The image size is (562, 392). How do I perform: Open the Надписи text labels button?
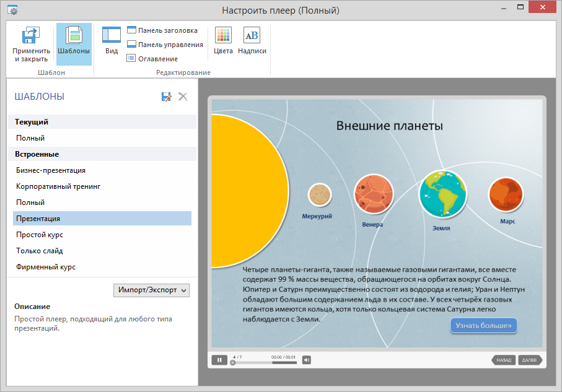click(x=252, y=40)
